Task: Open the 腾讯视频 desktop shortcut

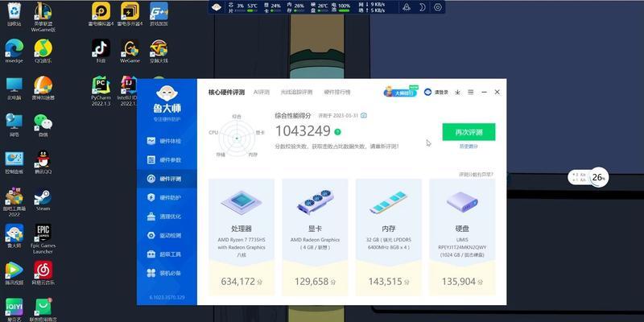Action: (14, 273)
